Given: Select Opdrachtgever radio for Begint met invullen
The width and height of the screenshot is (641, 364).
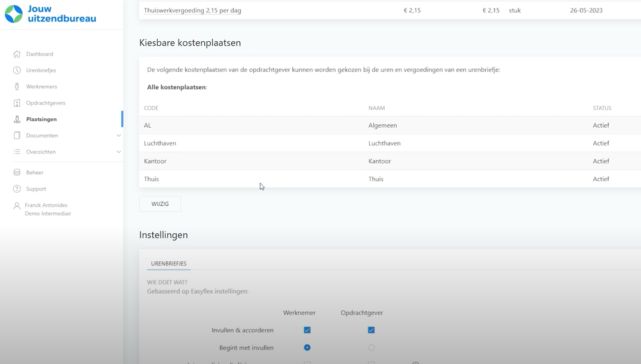Looking at the screenshot, I should click(371, 347).
